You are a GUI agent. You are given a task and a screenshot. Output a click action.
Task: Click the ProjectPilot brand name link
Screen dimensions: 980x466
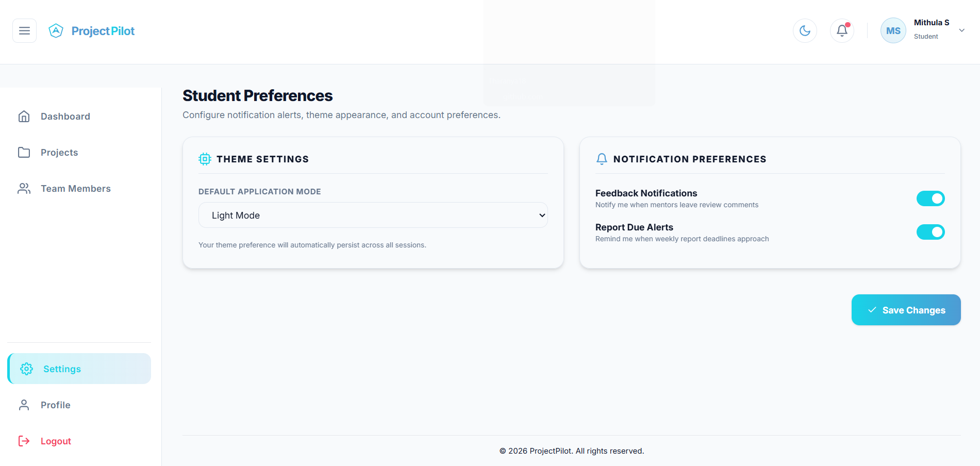click(103, 31)
